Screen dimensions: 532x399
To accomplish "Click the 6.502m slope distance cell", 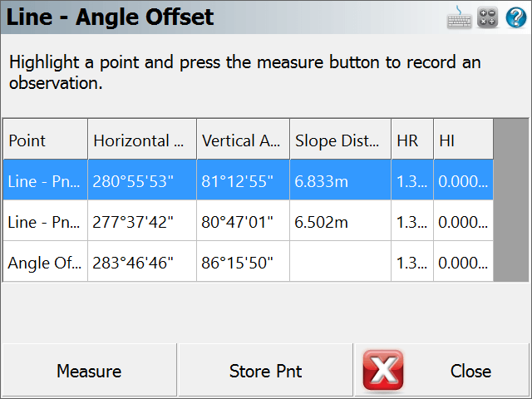I will coord(340,221).
